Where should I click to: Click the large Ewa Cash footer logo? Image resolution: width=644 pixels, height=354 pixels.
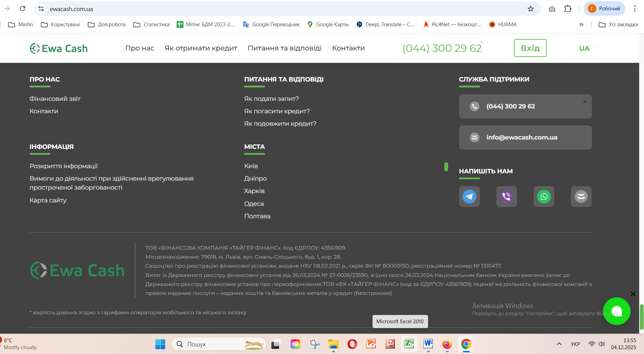click(x=77, y=270)
